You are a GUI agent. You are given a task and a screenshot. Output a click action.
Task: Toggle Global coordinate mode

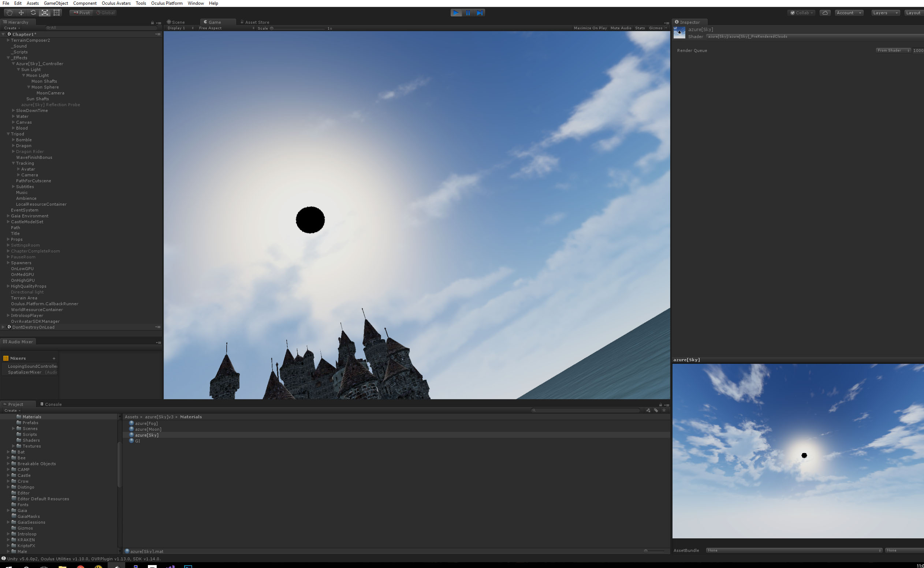(x=105, y=12)
